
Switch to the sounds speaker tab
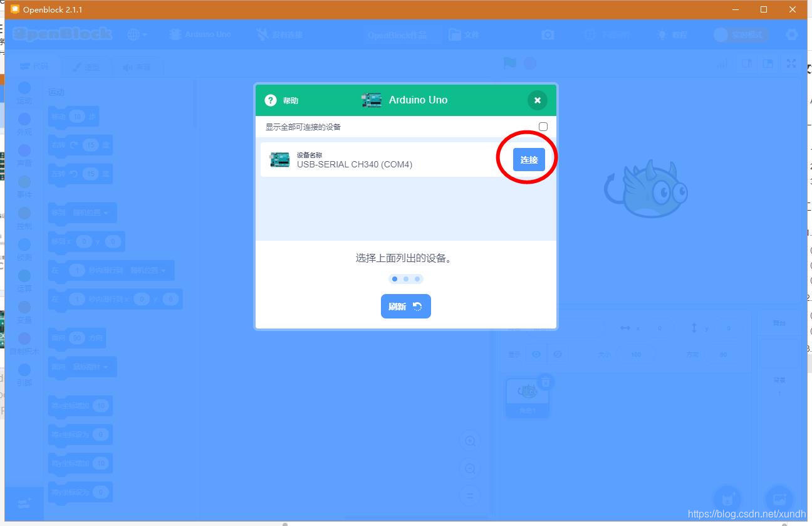click(137, 66)
